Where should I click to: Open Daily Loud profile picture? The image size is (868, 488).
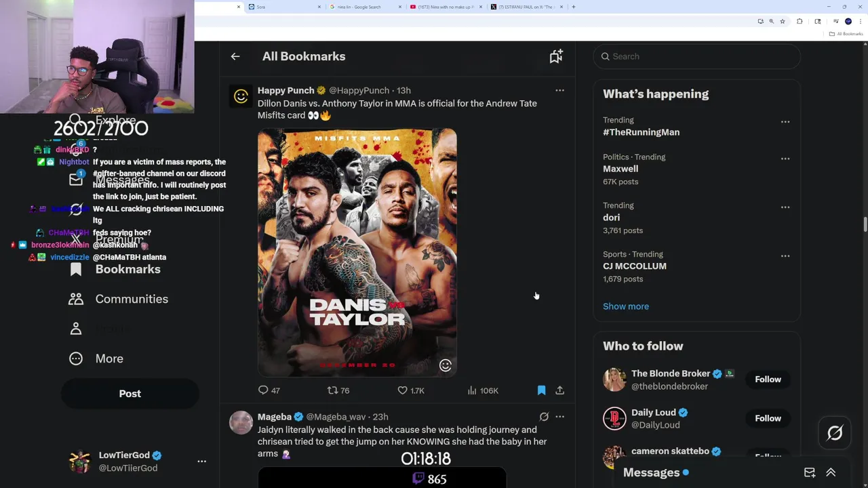pos(614,418)
